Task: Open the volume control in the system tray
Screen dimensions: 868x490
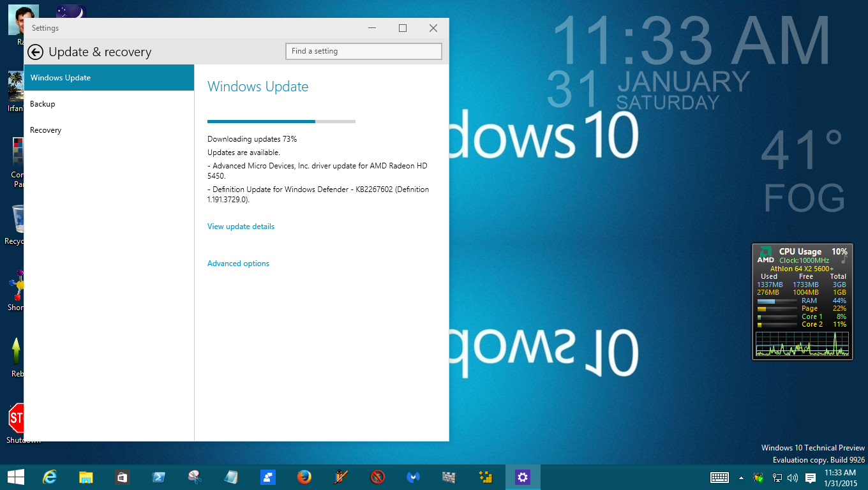Action: pyautogui.click(x=791, y=477)
